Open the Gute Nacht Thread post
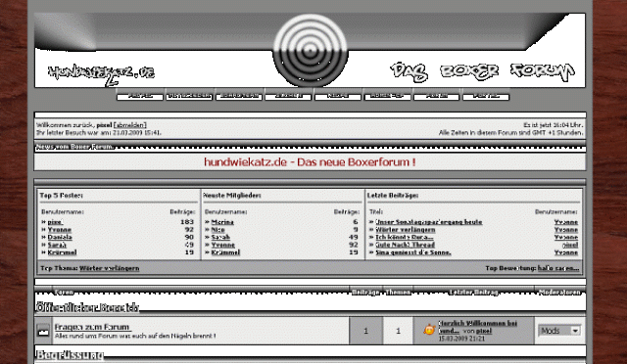The height and width of the screenshot is (364, 627). coord(405,245)
